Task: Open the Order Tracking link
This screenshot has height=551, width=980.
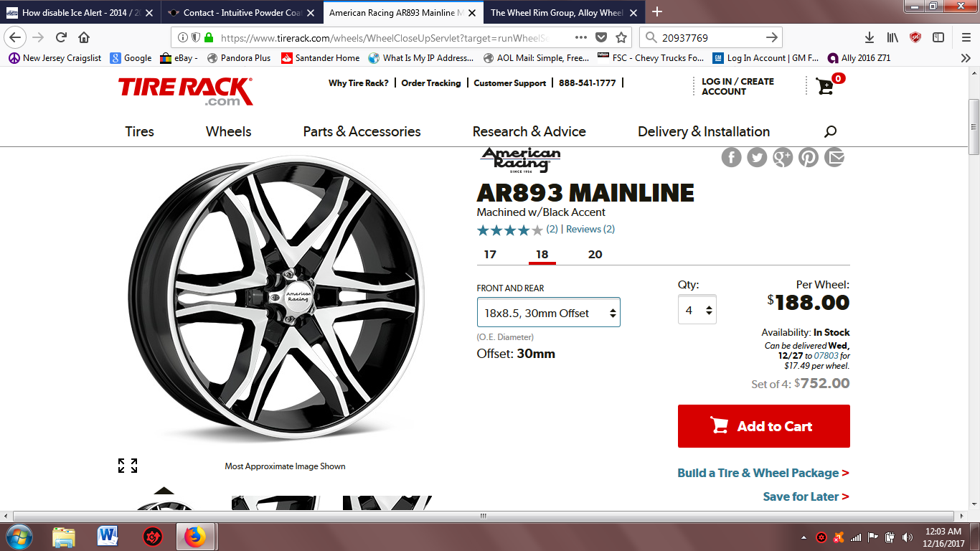Action: (x=431, y=83)
